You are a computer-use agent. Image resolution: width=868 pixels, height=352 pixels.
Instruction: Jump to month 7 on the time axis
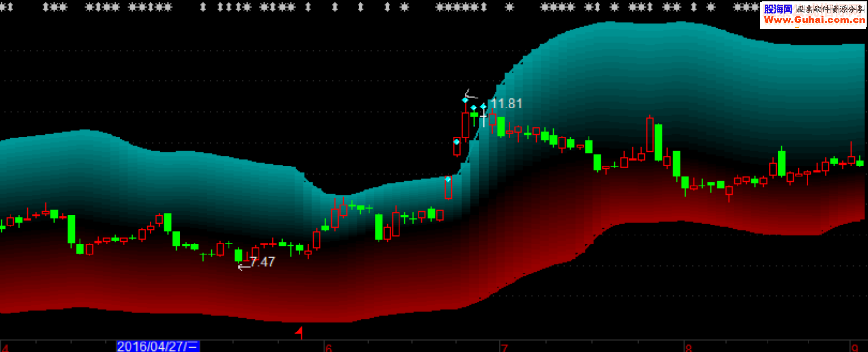(x=504, y=348)
